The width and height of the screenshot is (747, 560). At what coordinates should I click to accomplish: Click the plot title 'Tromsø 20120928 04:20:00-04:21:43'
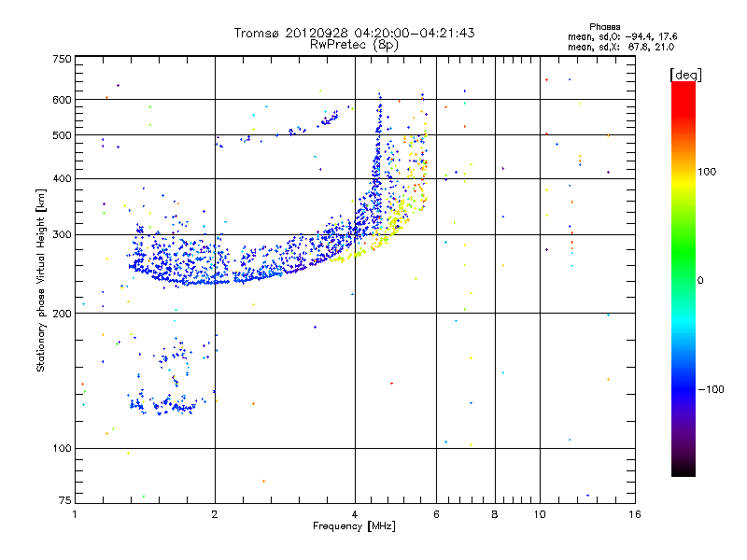point(355,33)
